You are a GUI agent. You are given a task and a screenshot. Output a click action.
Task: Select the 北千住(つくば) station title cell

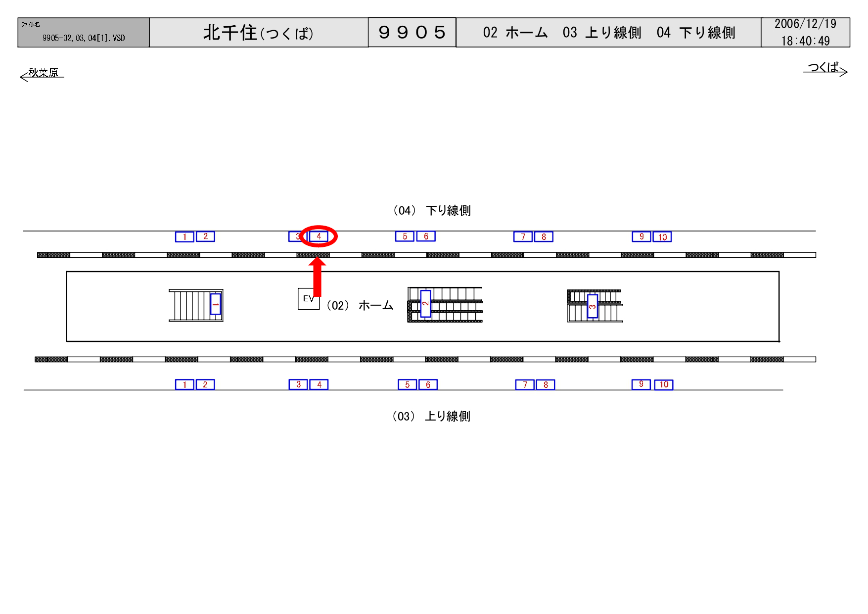tap(258, 33)
